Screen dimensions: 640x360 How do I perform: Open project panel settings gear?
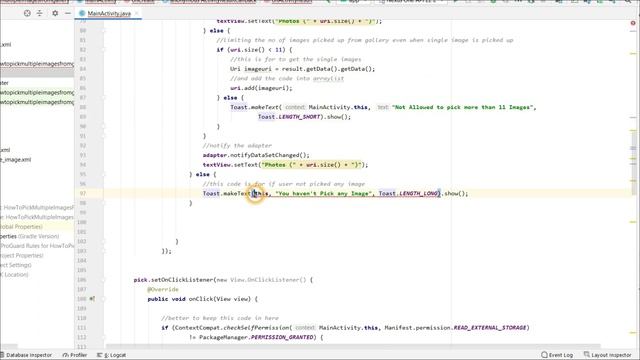pos(55,13)
